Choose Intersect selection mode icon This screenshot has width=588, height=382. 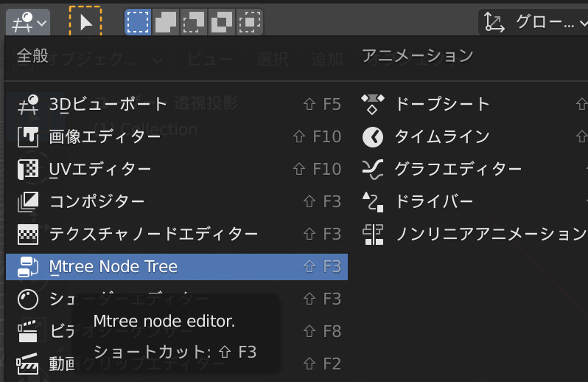(250, 22)
